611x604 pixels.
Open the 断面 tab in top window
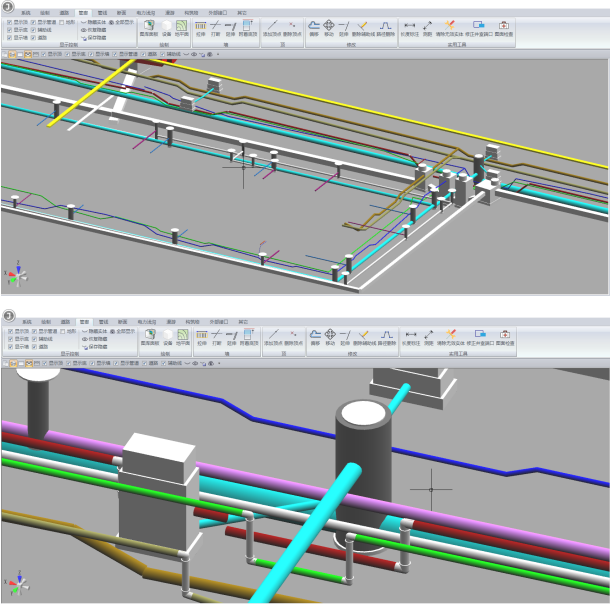pyautogui.click(x=121, y=13)
